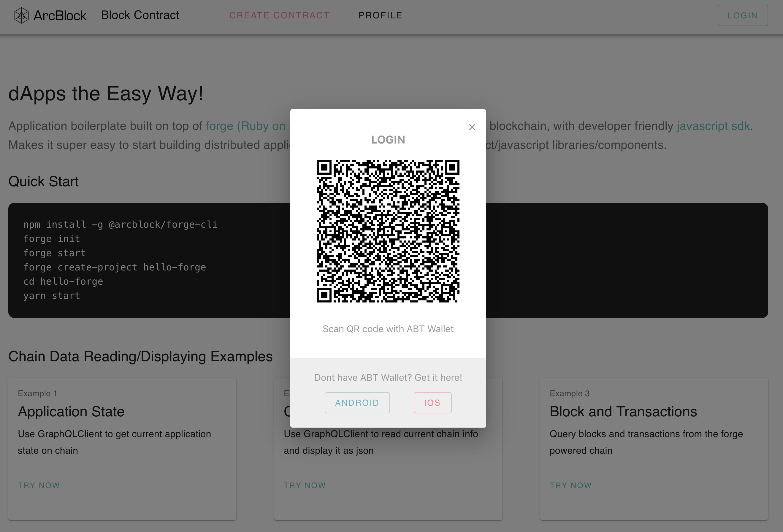Download ABT Wallet for Android
Viewport: 783px width, 532px height.
point(357,403)
